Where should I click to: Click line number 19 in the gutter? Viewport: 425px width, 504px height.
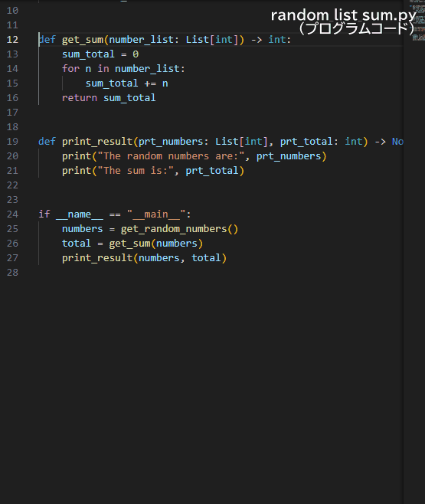coord(12,142)
